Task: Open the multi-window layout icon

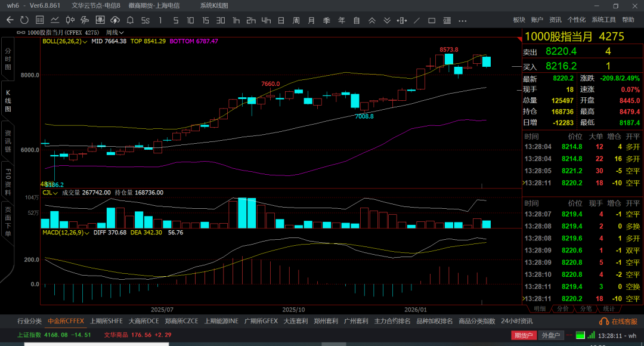Action: coord(100,20)
